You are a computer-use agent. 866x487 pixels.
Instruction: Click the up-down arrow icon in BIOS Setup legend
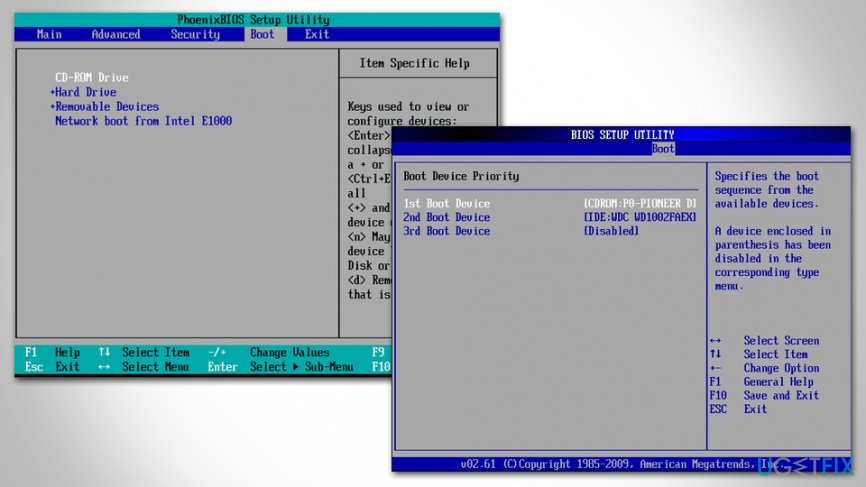tap(715, 354)
